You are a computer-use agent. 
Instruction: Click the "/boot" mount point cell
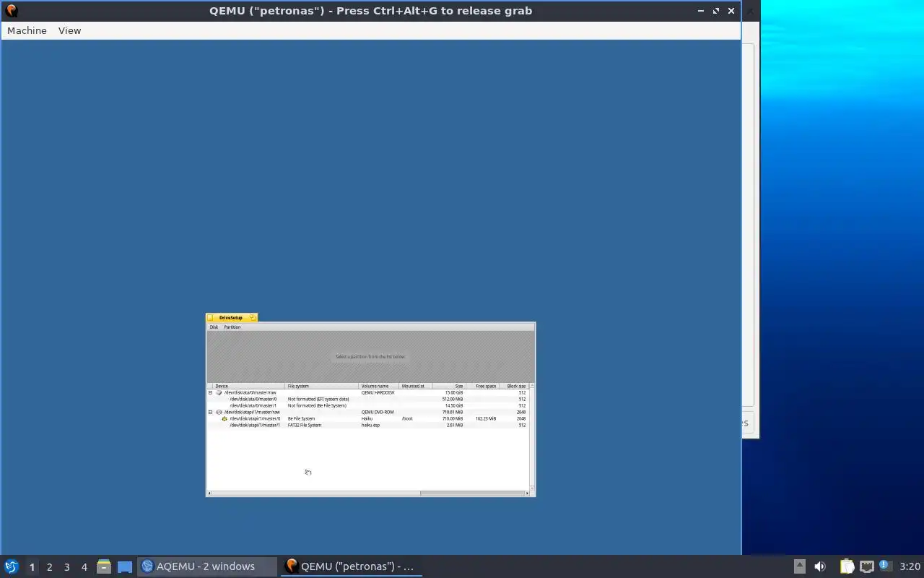tap(407, 418)
